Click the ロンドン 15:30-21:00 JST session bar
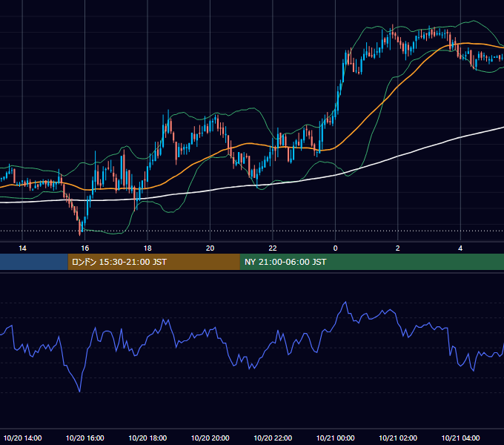The image size is (504, 445). point(153,262)
